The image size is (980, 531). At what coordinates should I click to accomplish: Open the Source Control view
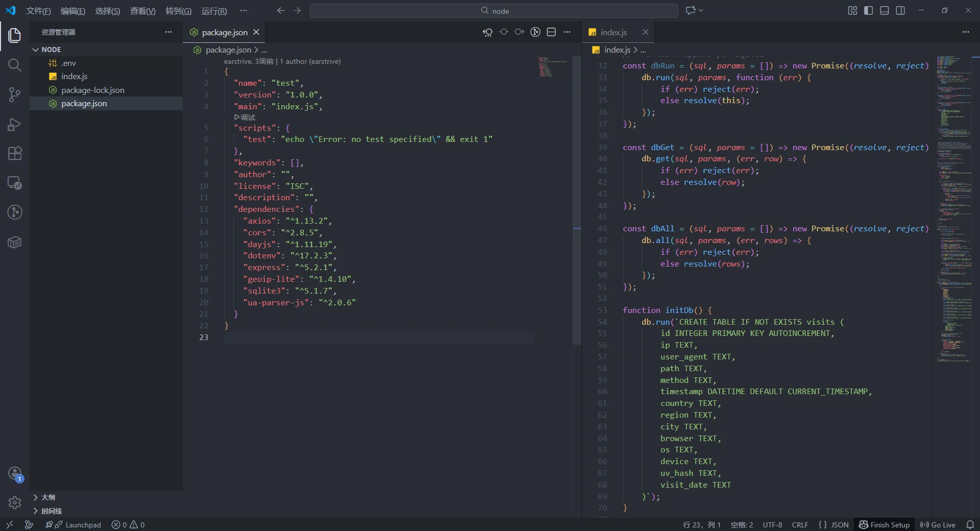tap(15, 94)
